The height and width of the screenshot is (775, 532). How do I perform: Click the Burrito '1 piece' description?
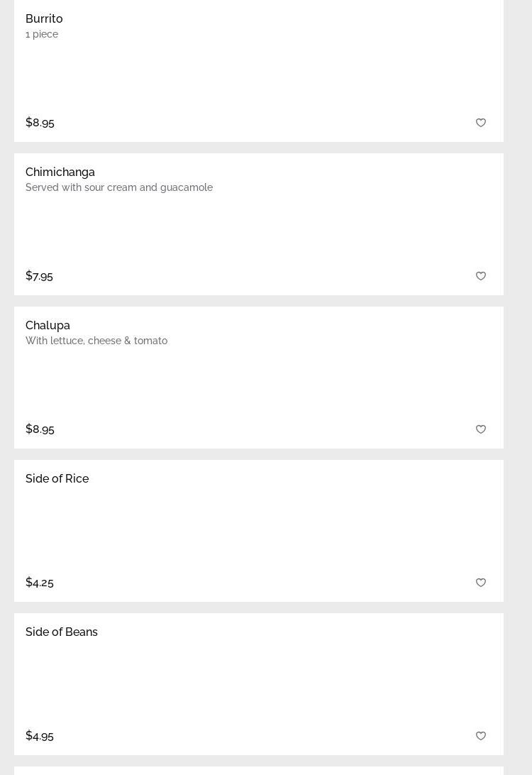tap(42, 34)
